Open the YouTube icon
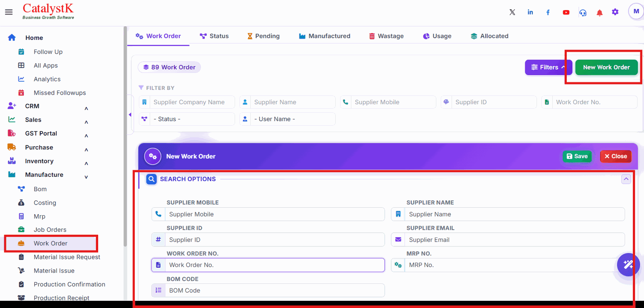This screenshot has height=308, width=644. [566, 12]
